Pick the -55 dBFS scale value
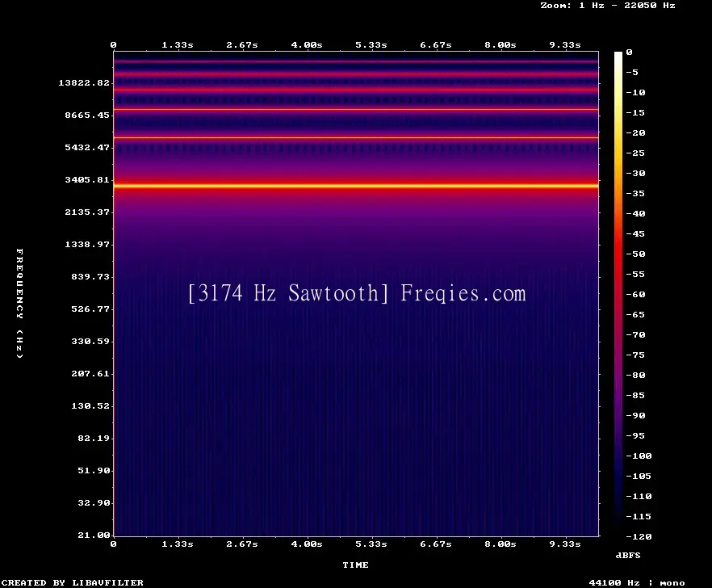The image size is (712, 588). tap(635, 274)
